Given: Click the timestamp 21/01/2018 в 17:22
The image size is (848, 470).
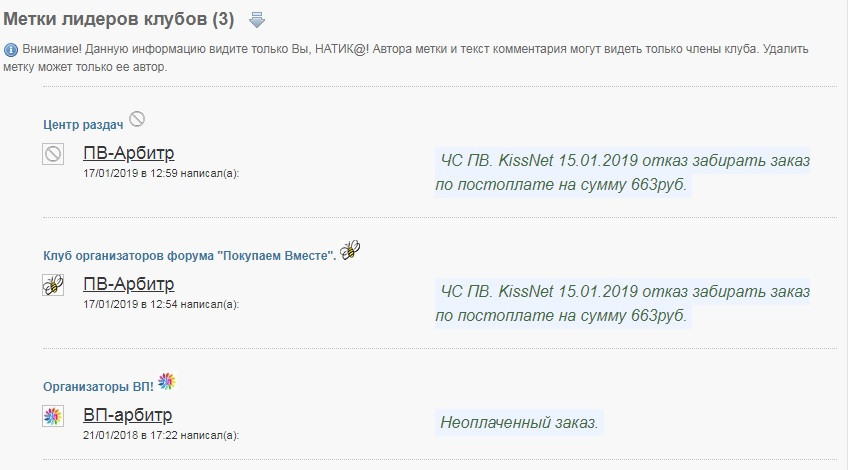Looking at the screenshot, I should pos(130,435).
